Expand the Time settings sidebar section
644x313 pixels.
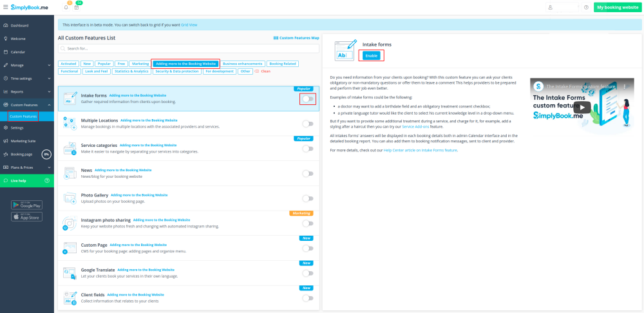(x=26, y=79)
